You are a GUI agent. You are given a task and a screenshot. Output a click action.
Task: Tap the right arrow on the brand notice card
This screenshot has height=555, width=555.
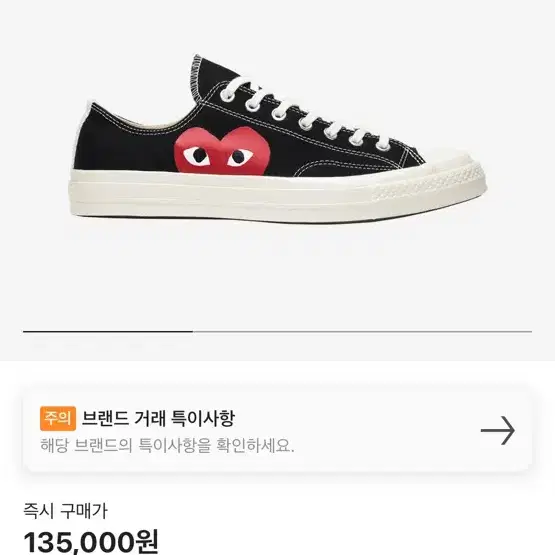click(x=497, y=430)
